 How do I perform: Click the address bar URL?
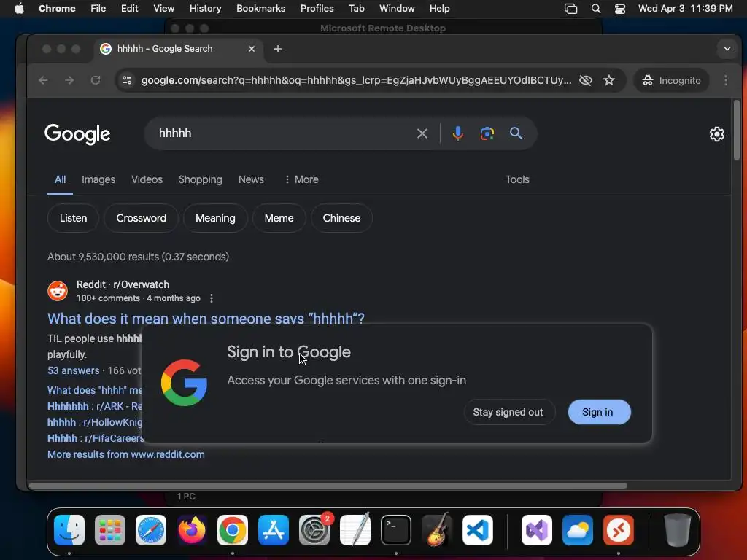(x=356, y=80)
